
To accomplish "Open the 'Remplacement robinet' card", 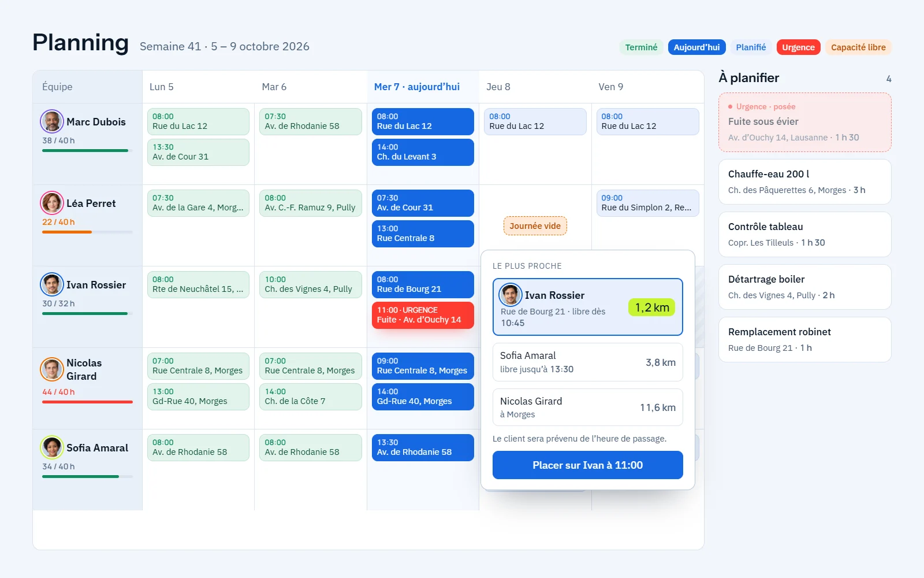I will coord(805,339).
